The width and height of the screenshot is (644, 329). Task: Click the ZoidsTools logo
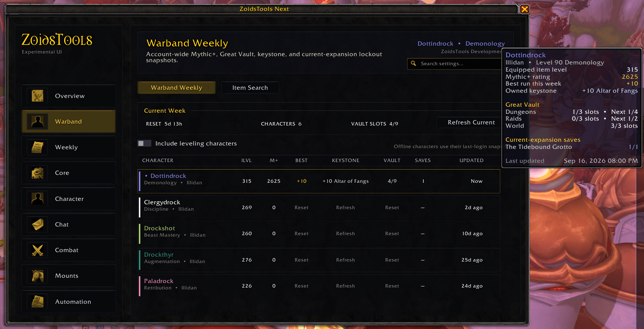(57, 40)
